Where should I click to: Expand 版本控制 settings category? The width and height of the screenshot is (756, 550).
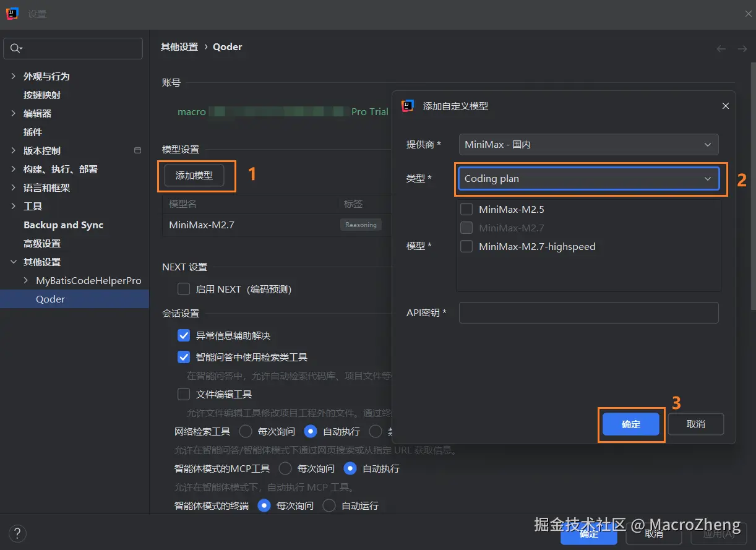pos(14,150)
